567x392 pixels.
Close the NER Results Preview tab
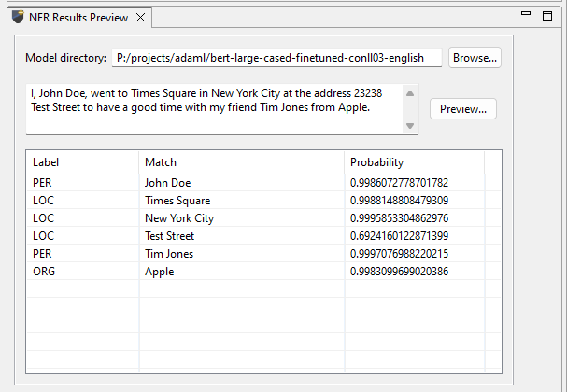coord(140,17)
